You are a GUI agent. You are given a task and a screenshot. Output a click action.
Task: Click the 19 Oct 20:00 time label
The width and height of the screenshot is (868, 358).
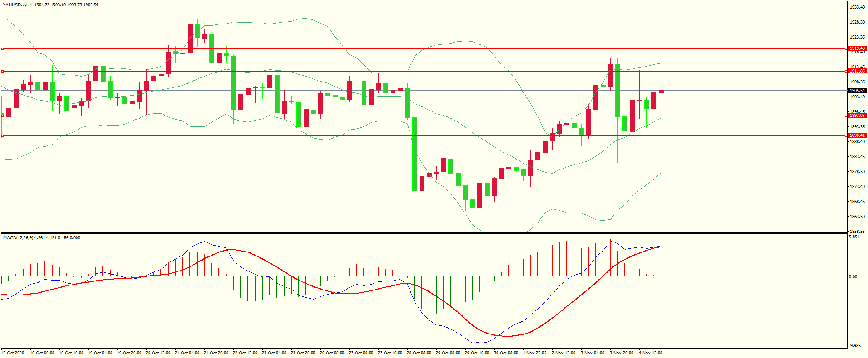pos(129,353)
